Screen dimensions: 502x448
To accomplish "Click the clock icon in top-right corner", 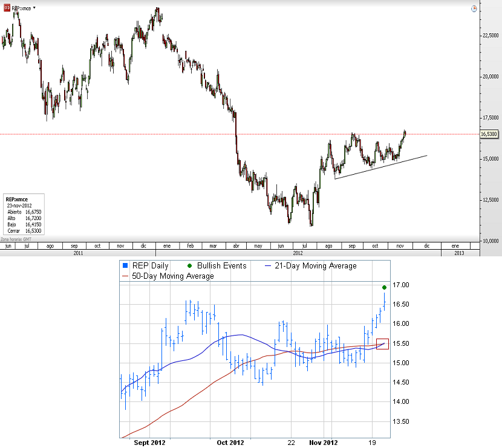I will pyautogui.click(x=474, y=9).
